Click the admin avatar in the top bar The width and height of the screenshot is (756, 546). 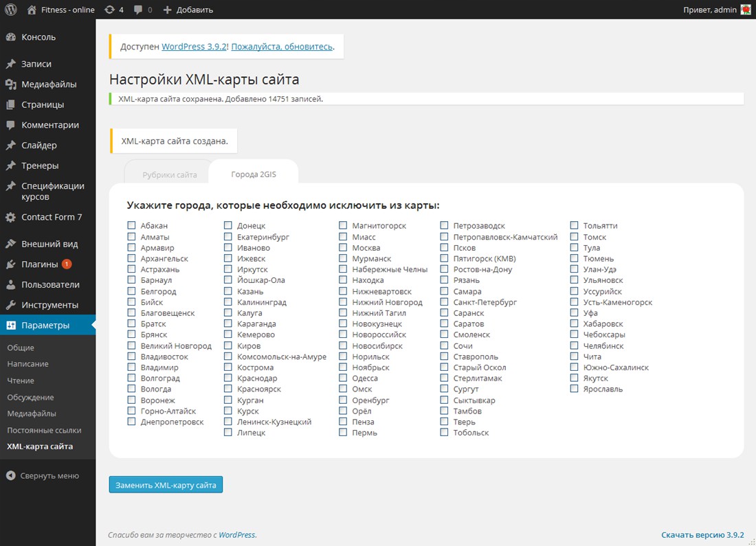pyautogui.click(x=746, y=10)
